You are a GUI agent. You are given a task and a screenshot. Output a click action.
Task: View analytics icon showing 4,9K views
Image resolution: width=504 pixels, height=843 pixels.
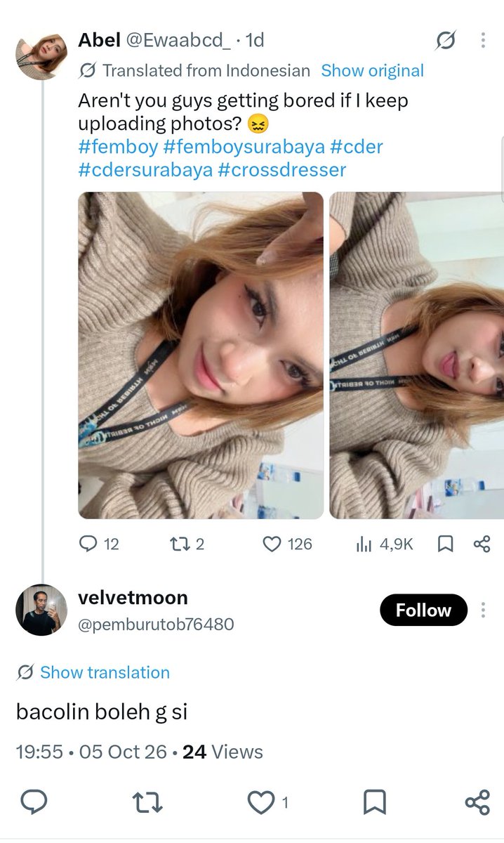pos(363,544)
